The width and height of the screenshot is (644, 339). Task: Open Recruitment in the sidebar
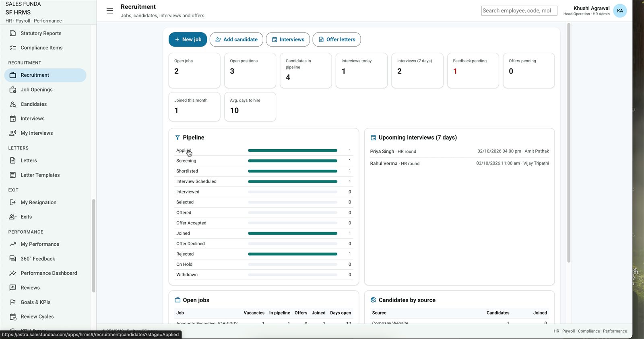(45, 75)
